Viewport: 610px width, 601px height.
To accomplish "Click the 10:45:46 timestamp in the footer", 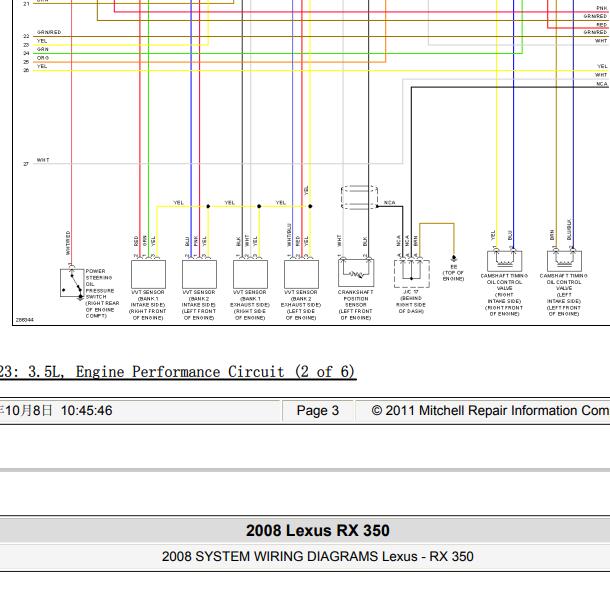I will pyautogui.click(x=86, y=411).
